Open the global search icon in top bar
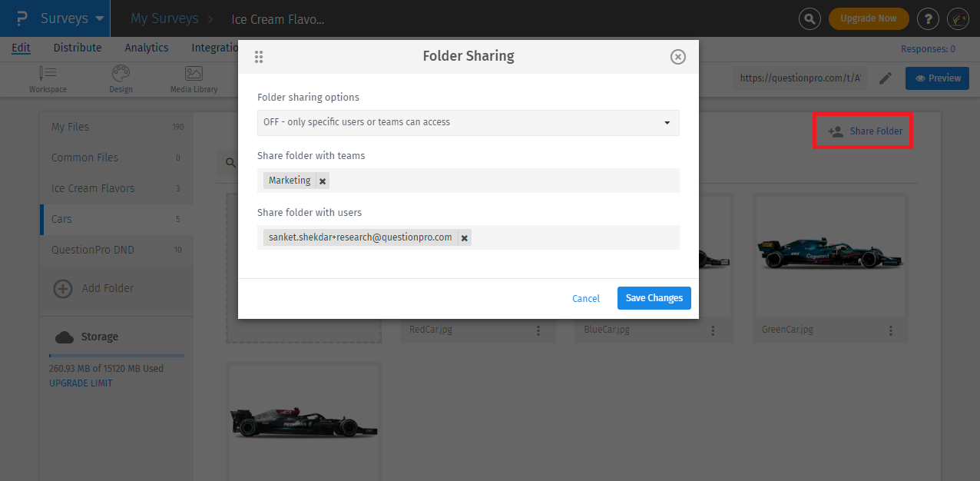This screenshot has height=481, width=980. tap(809, 18)
